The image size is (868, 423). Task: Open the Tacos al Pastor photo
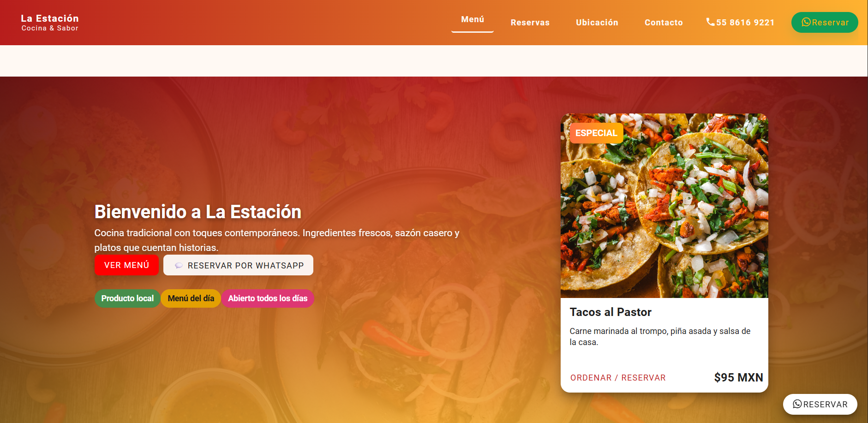pyautogui.click(x=664, y=206)
